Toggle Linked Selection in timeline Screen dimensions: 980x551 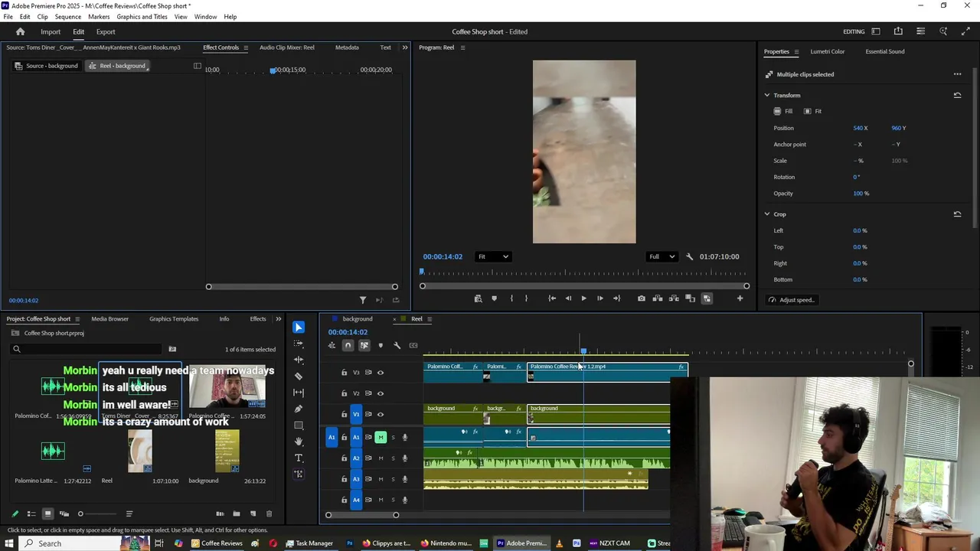[364, 345]
